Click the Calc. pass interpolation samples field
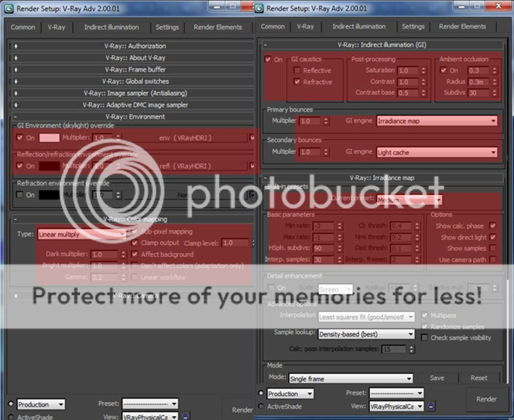514x420 pixels. pos(395,349)
